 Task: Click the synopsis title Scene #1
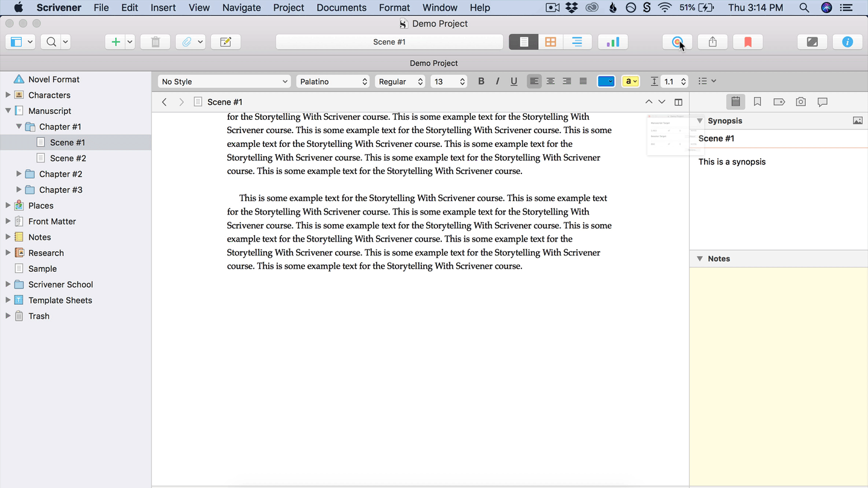coord(717,139)
